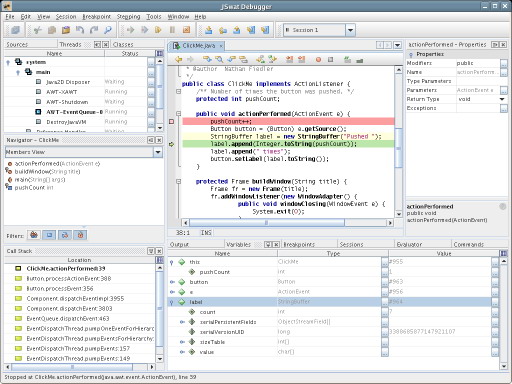The image size is (512, 384).
Task: Toggle the breakpoint glyph on pushCount++ line
Action: (x=172, y=122)
